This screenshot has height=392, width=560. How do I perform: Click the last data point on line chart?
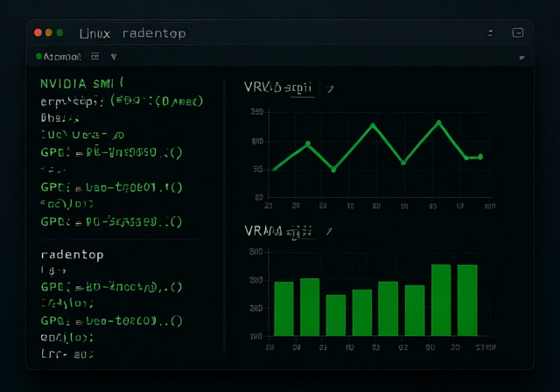480,157
